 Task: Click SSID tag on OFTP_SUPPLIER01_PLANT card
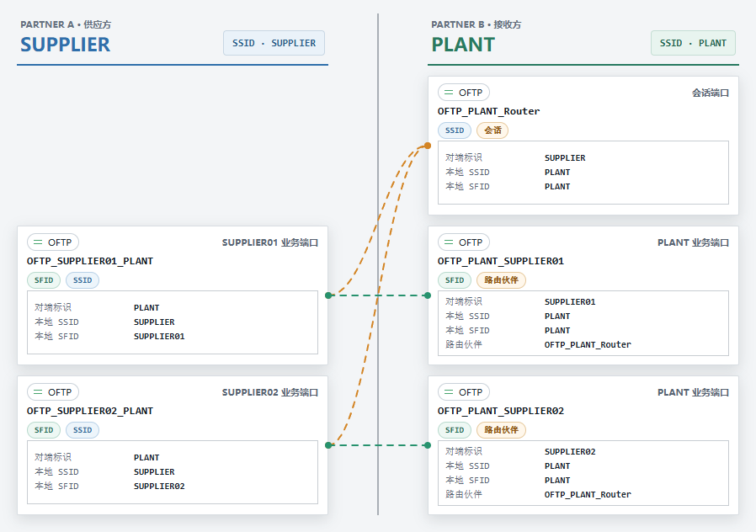pos(82,280)
